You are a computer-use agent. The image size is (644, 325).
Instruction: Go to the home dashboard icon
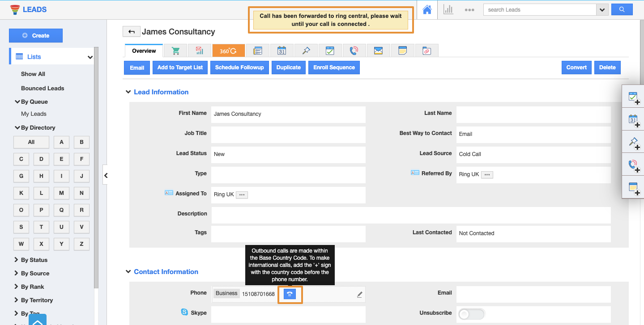[427, 9]
